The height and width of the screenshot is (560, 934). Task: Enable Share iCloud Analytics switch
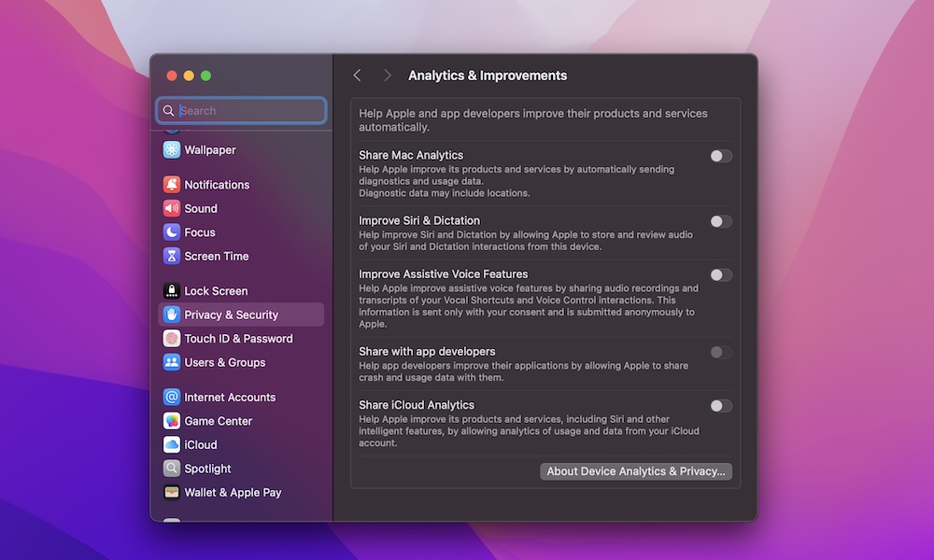point(721,406)
